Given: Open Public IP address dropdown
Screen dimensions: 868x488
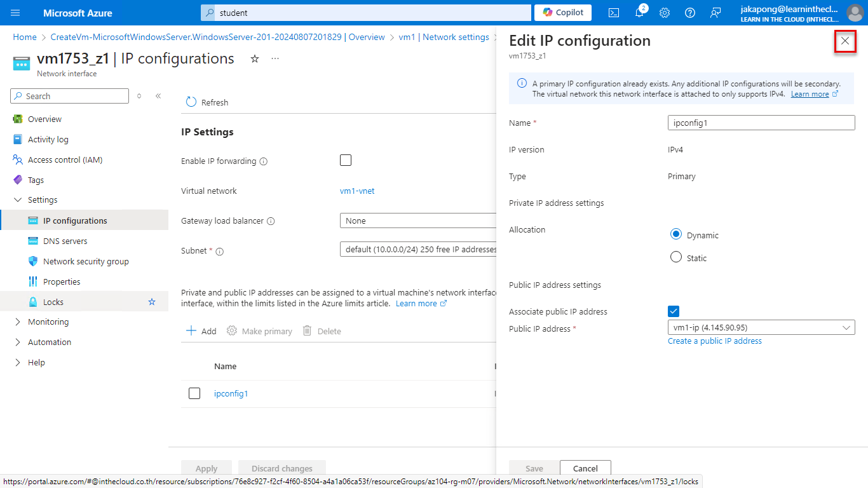Looking at the screenshot, I should (x=761, y=327).
